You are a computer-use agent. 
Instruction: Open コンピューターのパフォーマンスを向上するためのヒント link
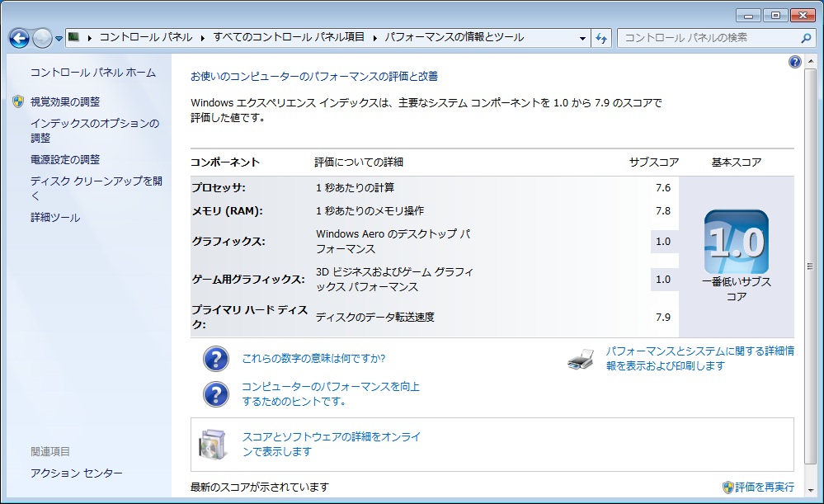(331, 393)
